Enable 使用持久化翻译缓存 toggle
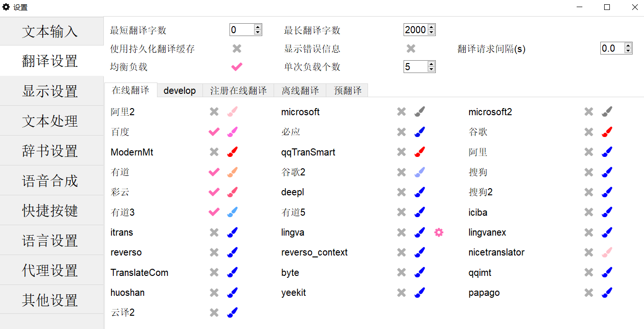The width and height of the screenshot is (644, 329). click(x=237, y=48)
